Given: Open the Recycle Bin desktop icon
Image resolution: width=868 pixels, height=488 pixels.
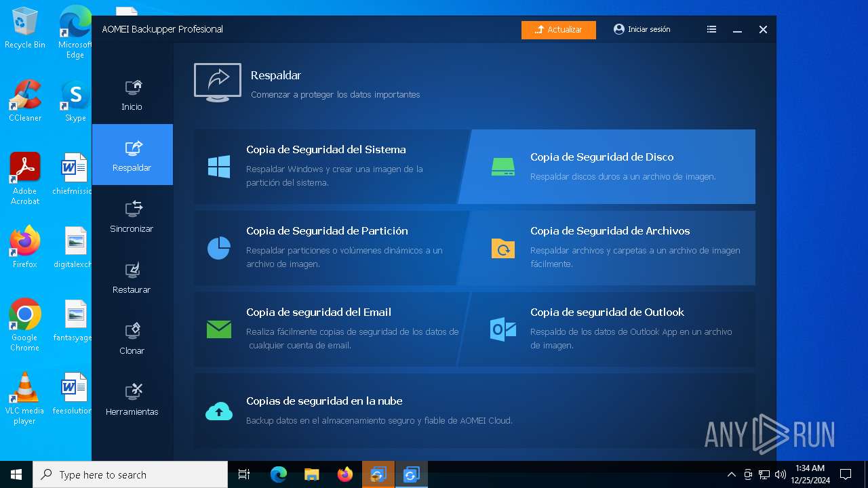Looking at the screenshot, I should (x=25, y=28).
